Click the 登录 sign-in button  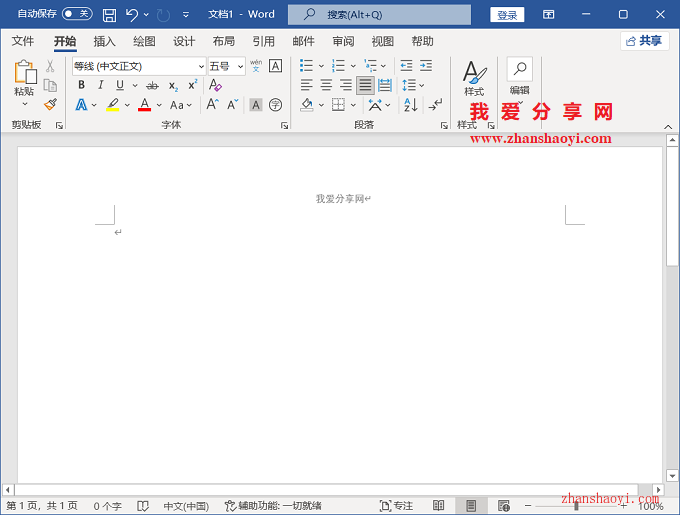coord(507,15)
